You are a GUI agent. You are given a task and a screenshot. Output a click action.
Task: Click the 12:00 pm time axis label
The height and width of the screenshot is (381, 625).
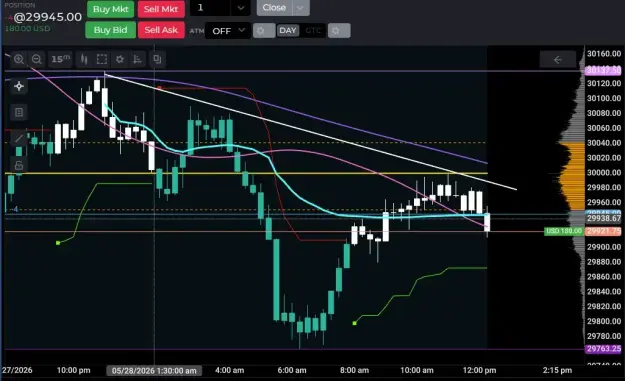pos(480,370)
